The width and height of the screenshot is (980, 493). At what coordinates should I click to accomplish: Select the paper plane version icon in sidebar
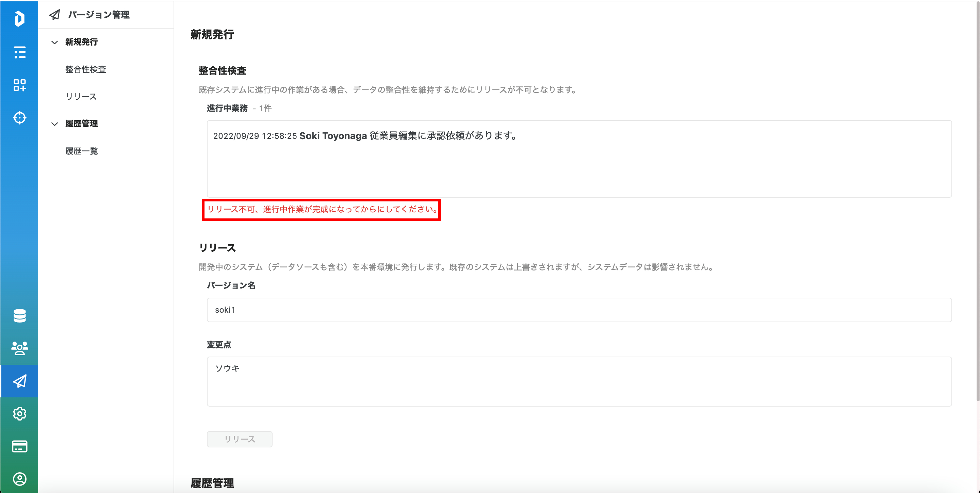[x=19, y=381]
